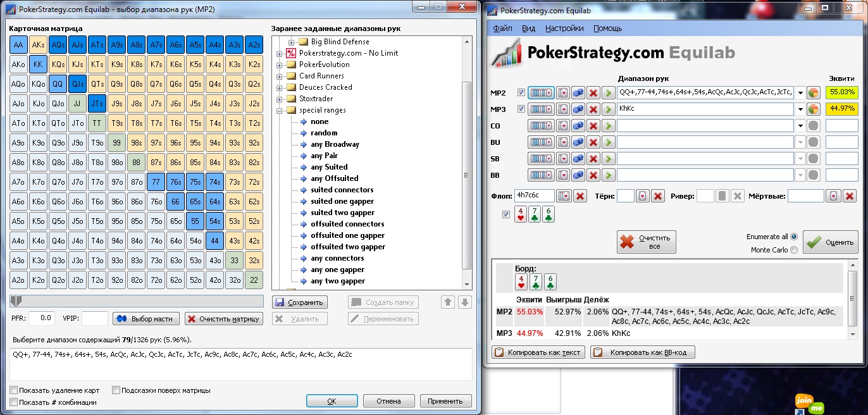Click the range percentage slider handle
The height and width of the screenshot is (415, 868).
[16, 300]
